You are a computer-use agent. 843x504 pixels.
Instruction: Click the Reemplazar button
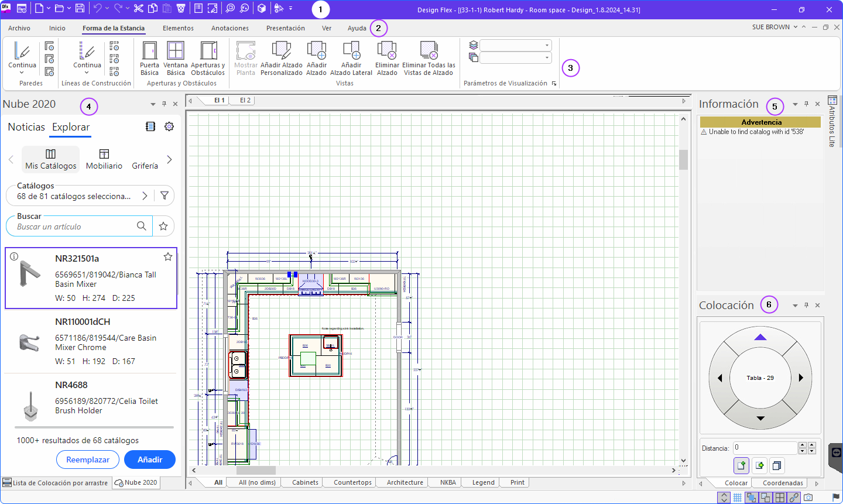pos(88,460)
